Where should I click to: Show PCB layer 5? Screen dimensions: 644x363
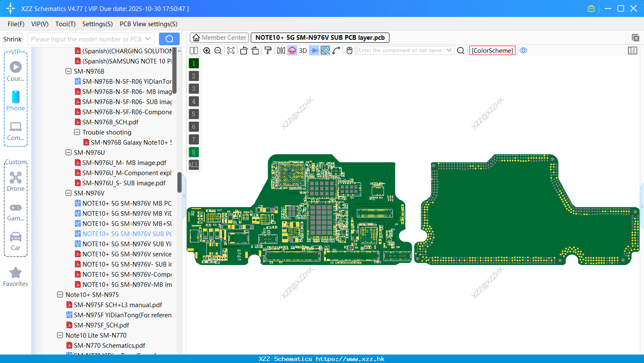tap(194, 114)
